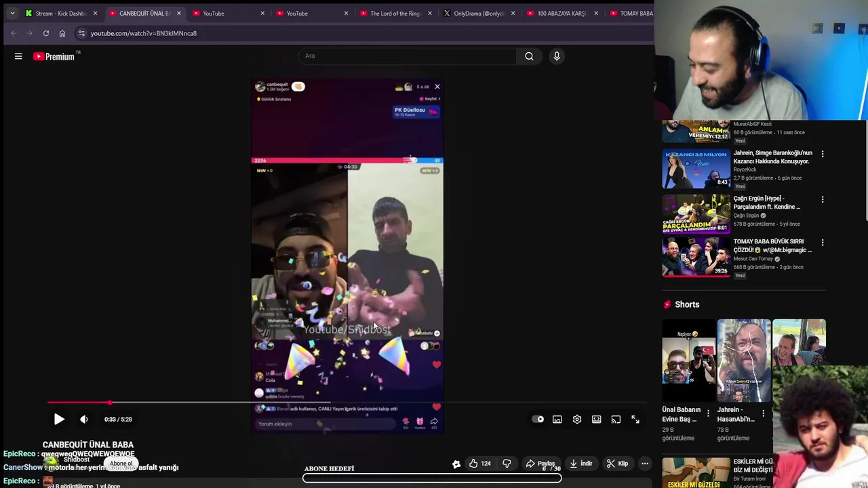
Task: Click the Abone ol subscribe button
Action: [121, 464]
